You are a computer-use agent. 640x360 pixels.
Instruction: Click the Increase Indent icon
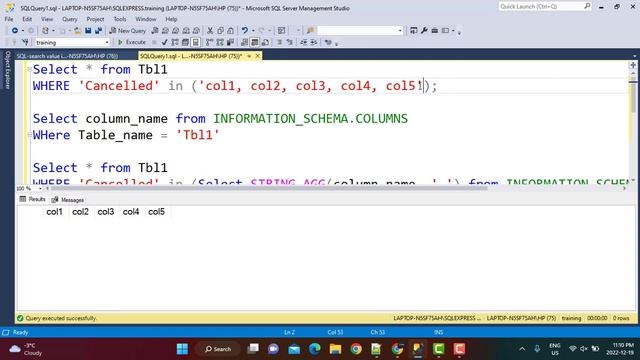coord(313,42)
